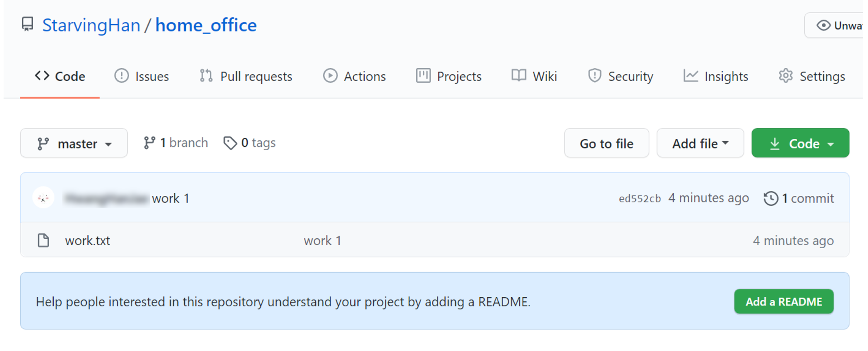Open the Pull requests tab

246,76
